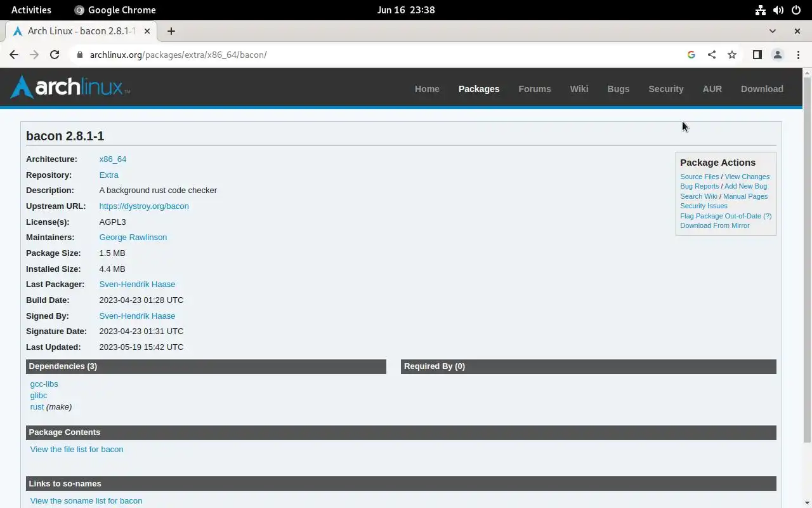Click Download From Mirror
Image resolution: width=812 pixels, height=508 pixels.
click(x=714, y=225)
